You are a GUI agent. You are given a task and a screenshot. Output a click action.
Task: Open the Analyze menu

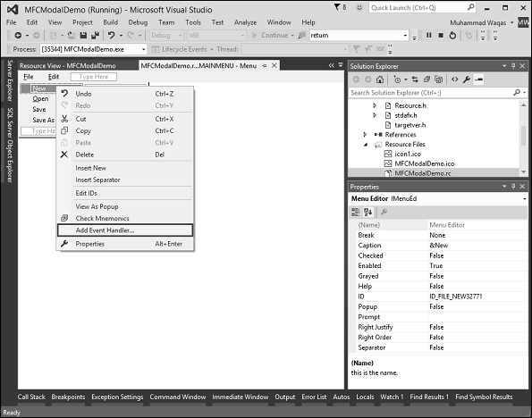coord(245,22)
